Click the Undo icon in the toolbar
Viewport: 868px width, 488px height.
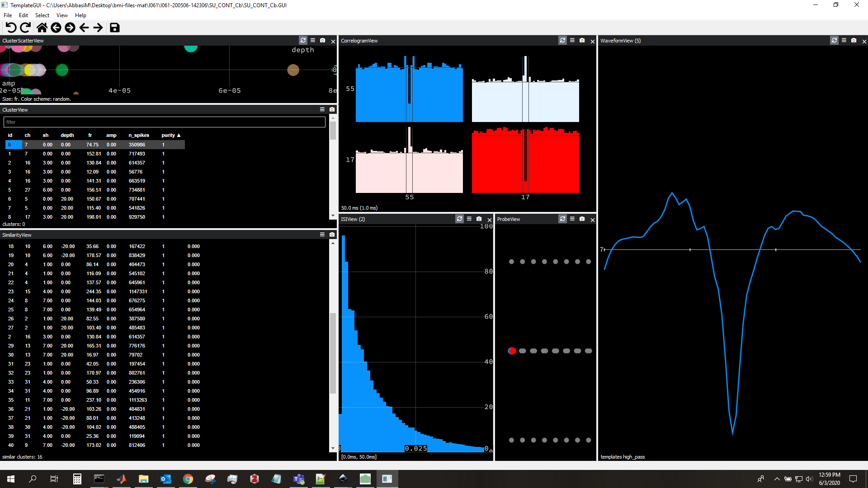pos(11,28)
